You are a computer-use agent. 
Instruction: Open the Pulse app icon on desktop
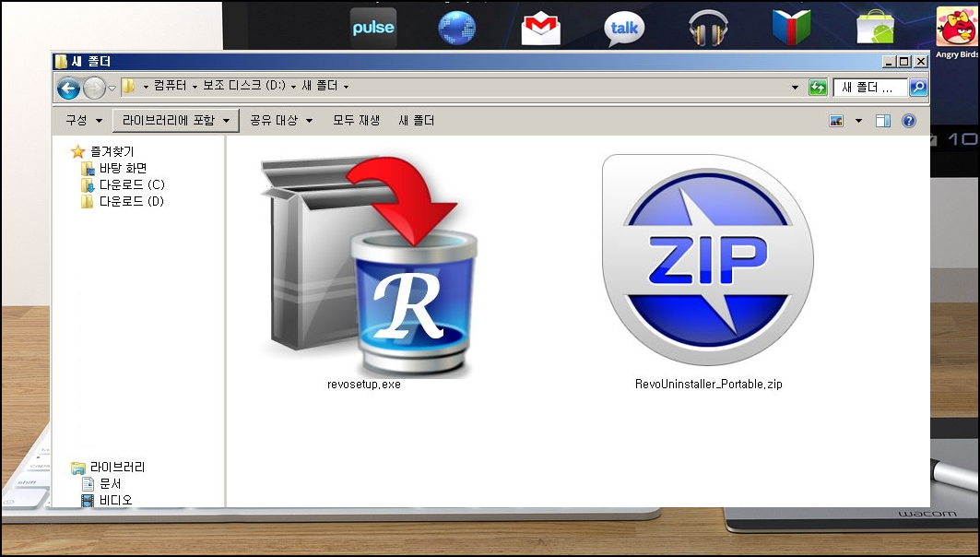click(x=373, y=28)
